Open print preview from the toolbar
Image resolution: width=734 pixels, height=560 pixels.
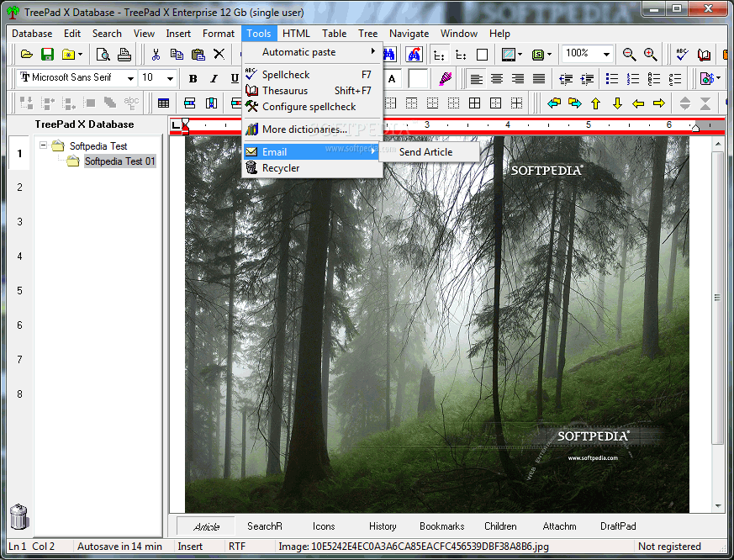(103, 55)
